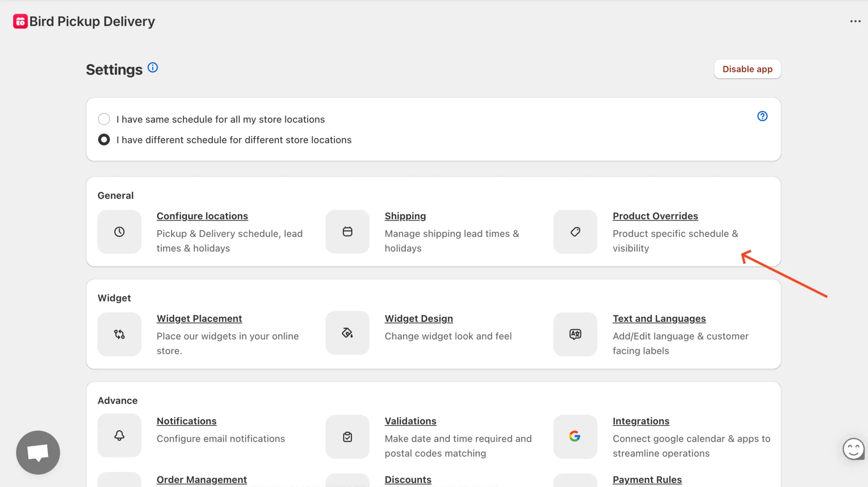Click the calendar icon beside Shipping
Viewport: 868px width, 487px height.
click(x=347, y=232)
